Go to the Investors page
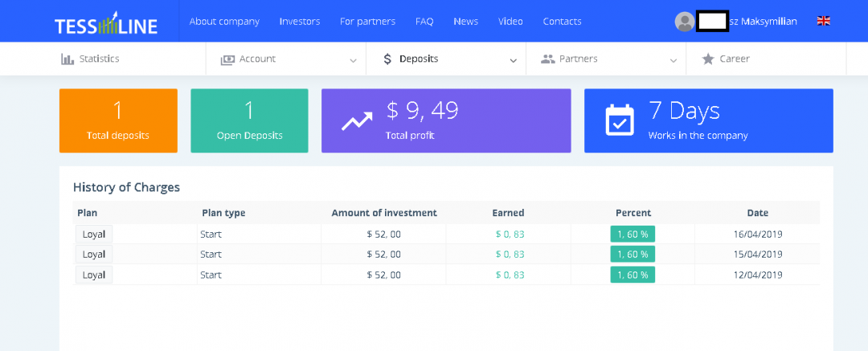Image resolution: width=868 pixels, height=351 pixels. click(x=299, y=22)
